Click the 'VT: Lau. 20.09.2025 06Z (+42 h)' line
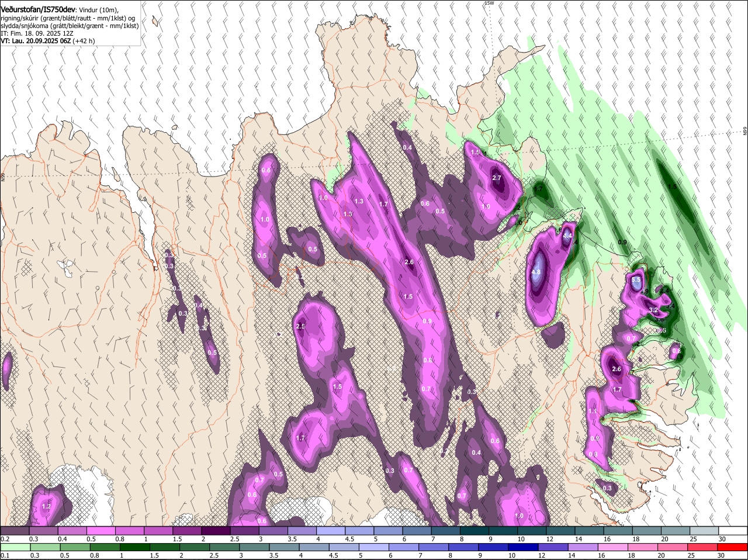The image size is (748, 560). click(x=48, y=42)
